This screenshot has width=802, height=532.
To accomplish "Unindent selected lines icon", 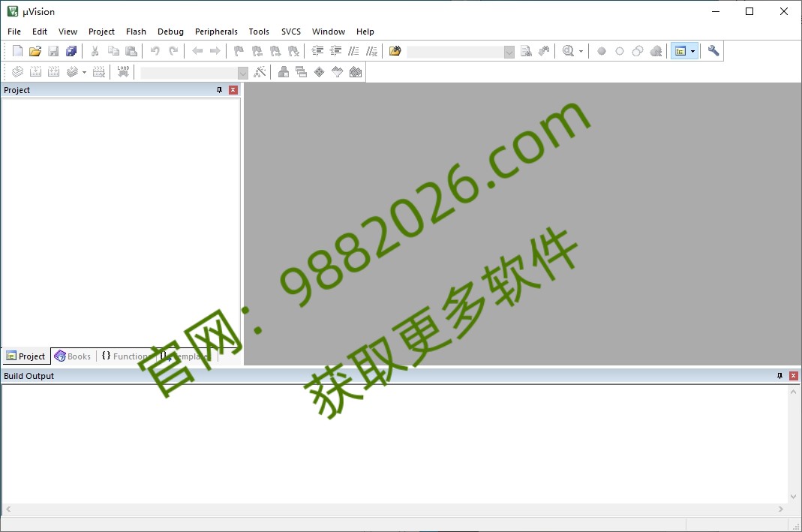I will click(x=335, y=51).
